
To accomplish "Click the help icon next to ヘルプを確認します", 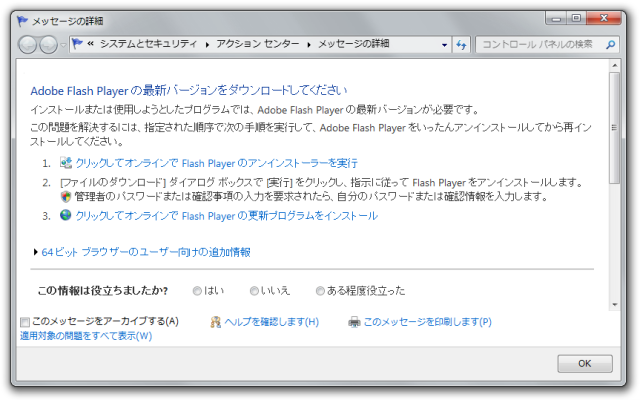I will [x=215, y=322].
